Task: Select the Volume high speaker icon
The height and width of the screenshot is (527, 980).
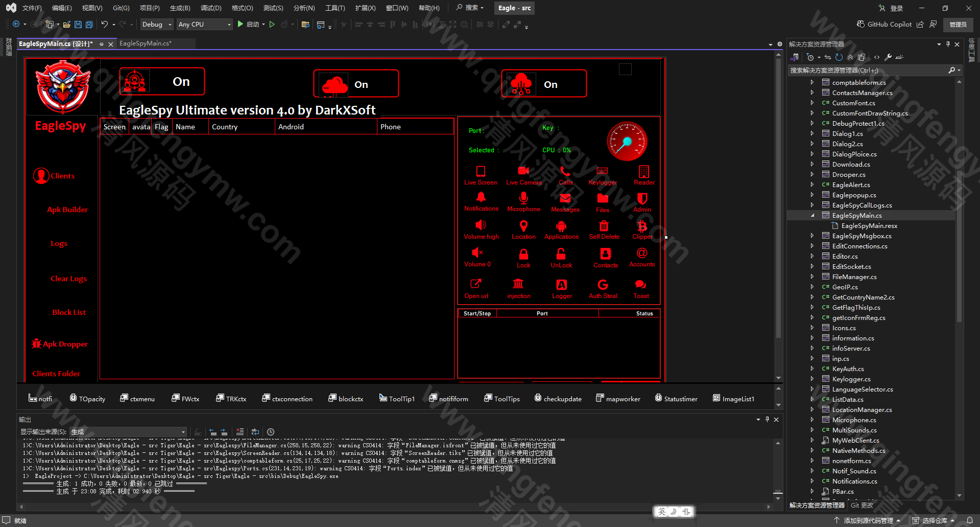Action: click(x=481, y=225)
